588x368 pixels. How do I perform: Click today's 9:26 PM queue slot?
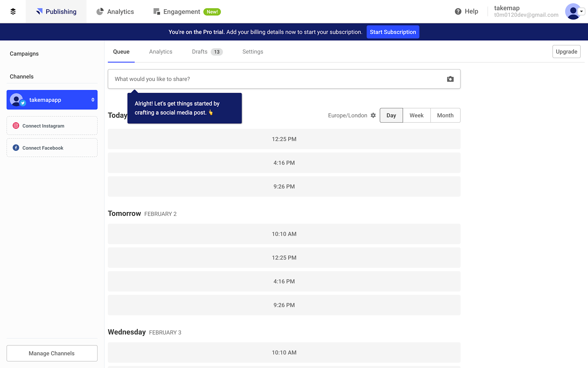point(284,187)
